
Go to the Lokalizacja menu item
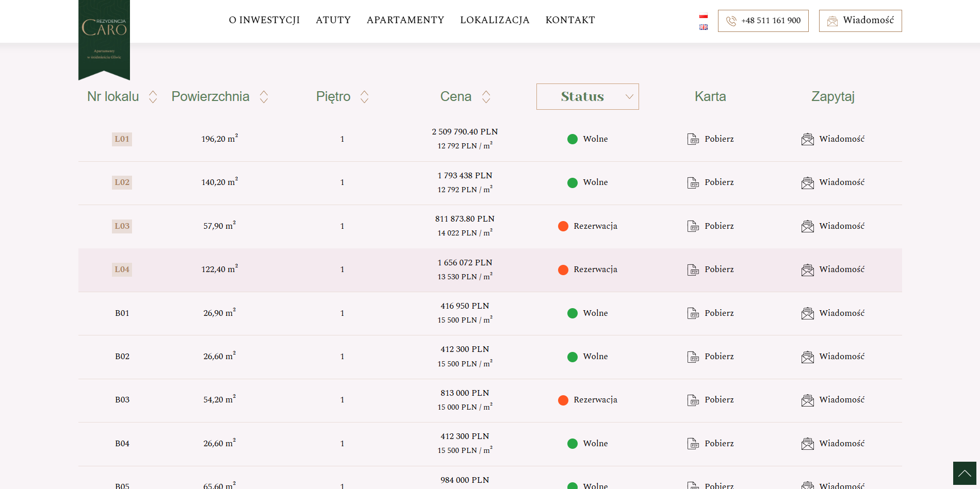tap(495, 20)
